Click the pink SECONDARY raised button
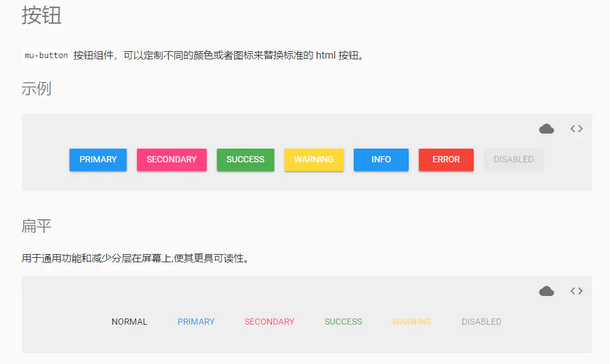The height and width of the screenshot is (364, 610). pos(171,160)
